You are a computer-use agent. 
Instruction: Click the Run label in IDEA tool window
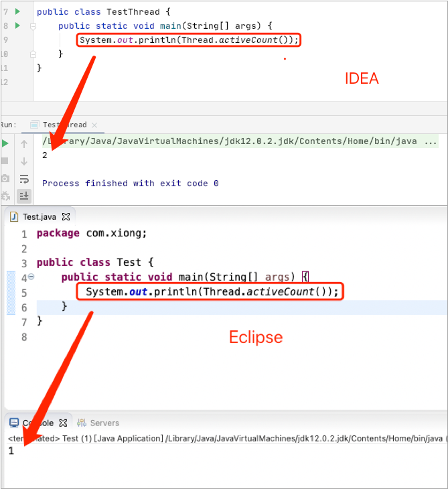click(9, 125)
